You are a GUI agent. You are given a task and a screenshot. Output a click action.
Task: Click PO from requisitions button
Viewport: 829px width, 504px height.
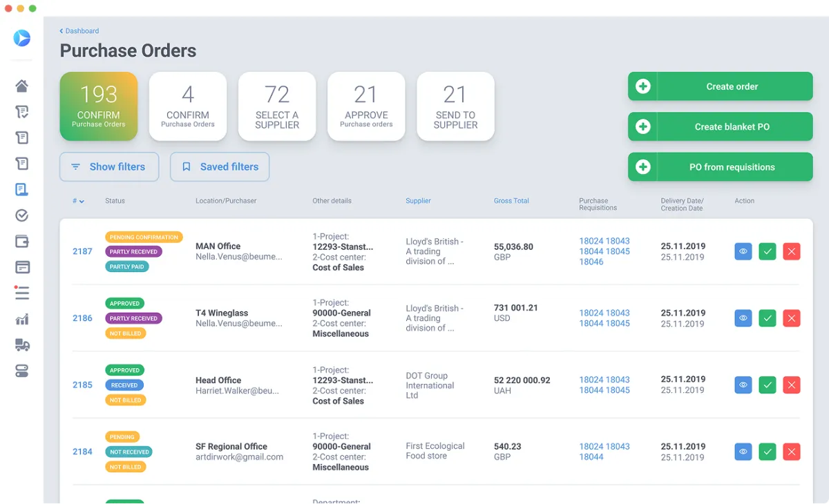[x=721, y=167]
